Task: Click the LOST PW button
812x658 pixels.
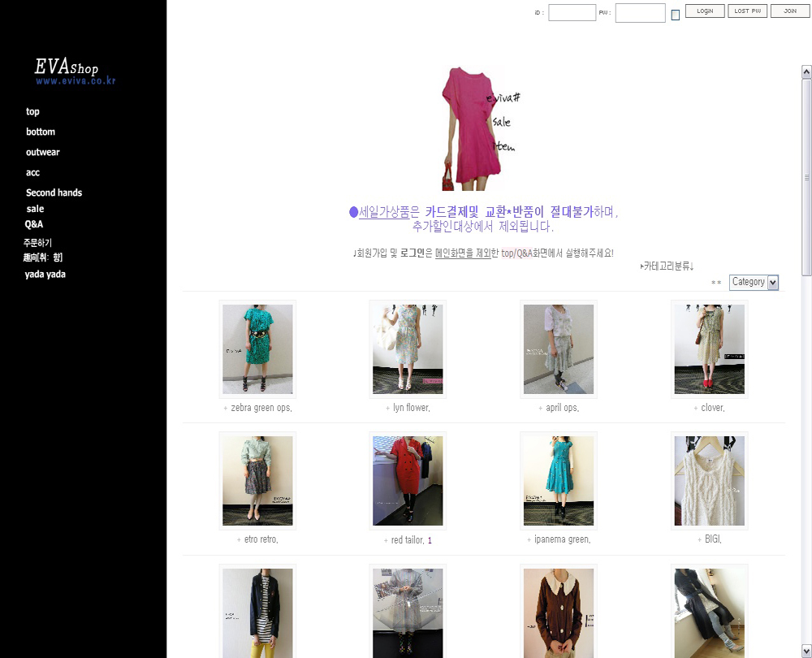Action: tap(747, 11)
